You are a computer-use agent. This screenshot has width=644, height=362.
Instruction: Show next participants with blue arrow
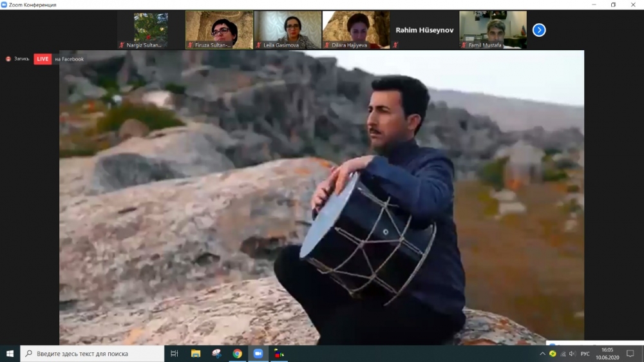[x=539, y=30]
